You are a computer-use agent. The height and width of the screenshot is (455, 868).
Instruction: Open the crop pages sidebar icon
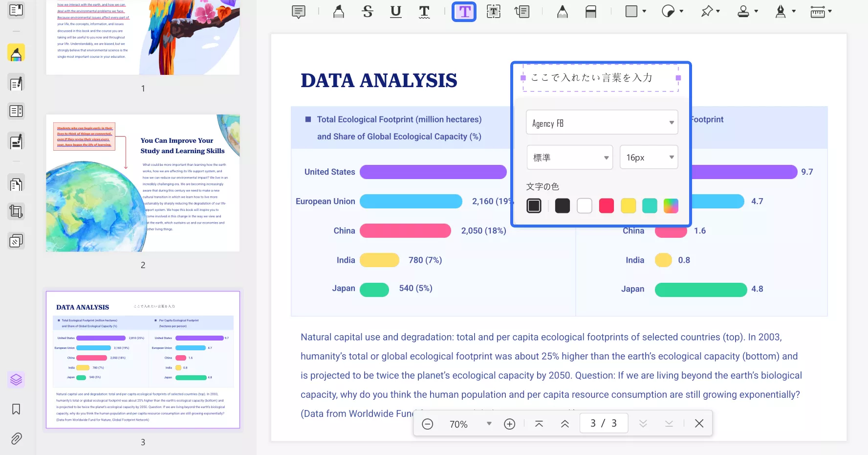pyautogui.click(x=16, y=212)
